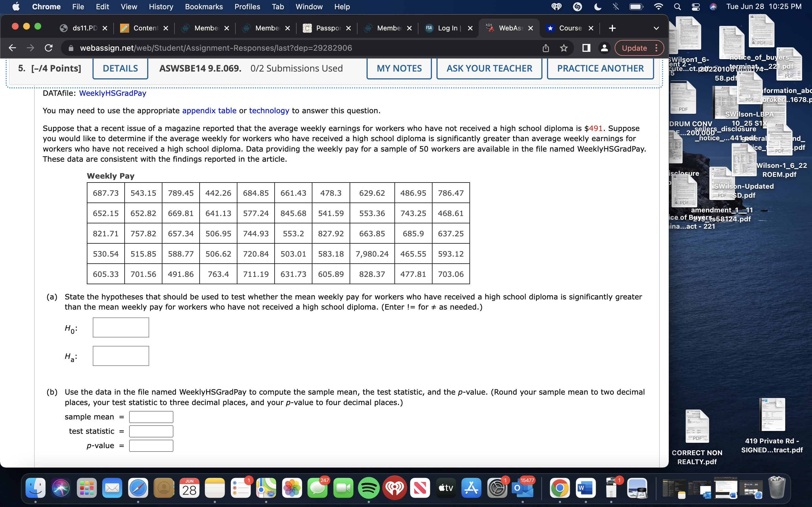812x507 pixels.
Task: Click the p-value answer field
Action: [151, 446]
